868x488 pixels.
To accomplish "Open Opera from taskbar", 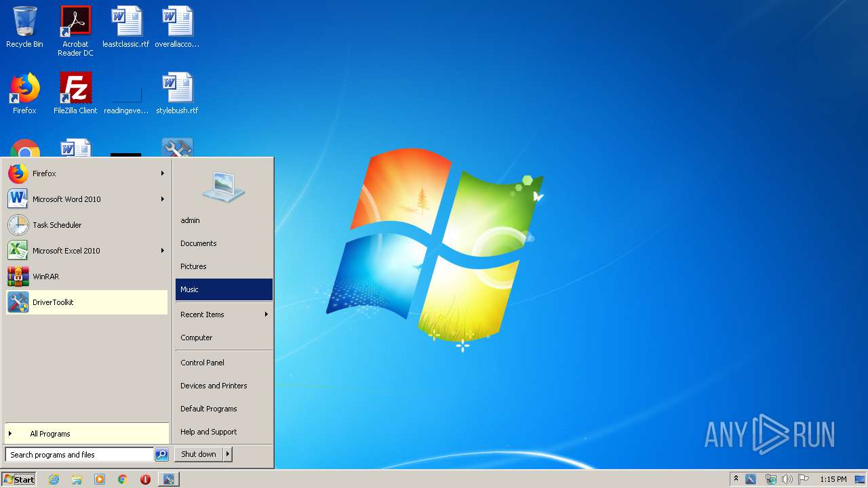I will pyautogui.click(x=145, y=479).
